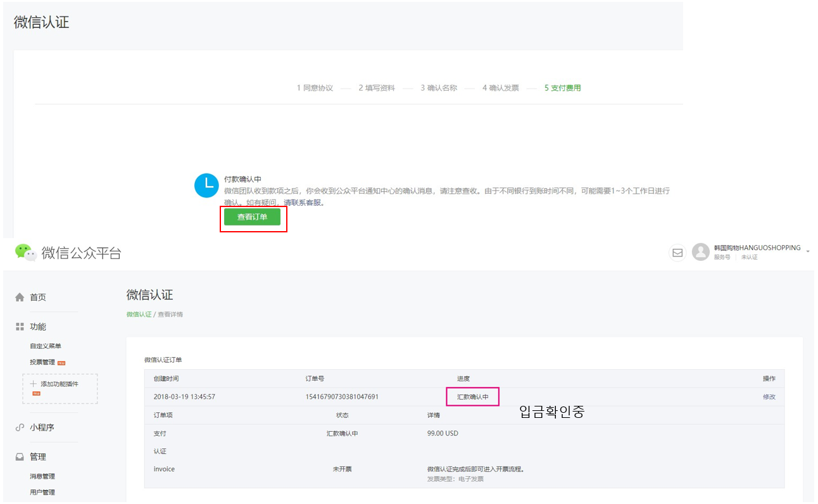Open the 功能 section label

click(38, 327)
